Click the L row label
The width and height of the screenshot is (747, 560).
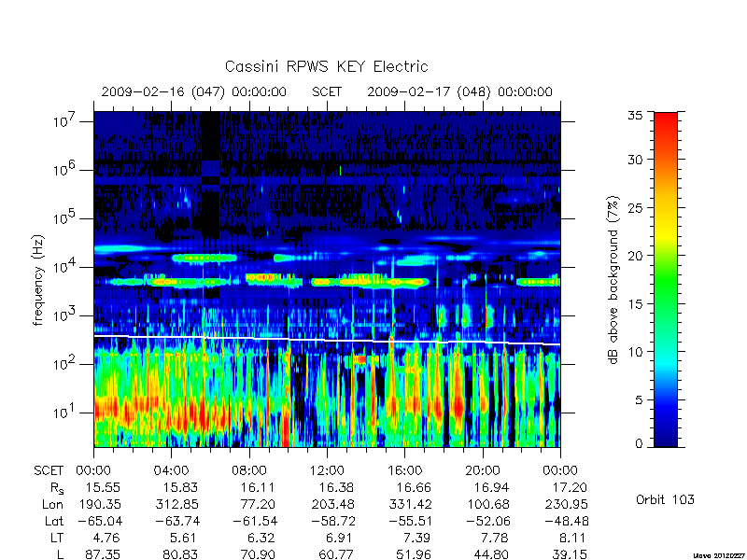[x=60, y=554]
